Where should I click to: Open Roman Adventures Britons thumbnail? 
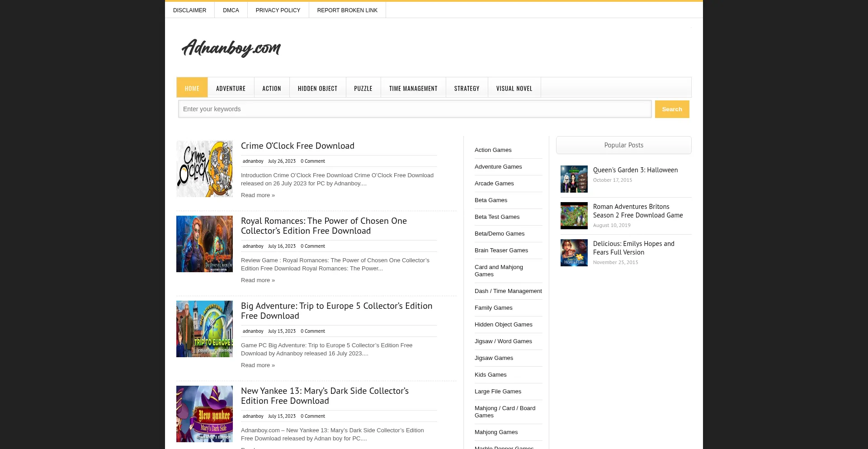click(x=574, y=215)
